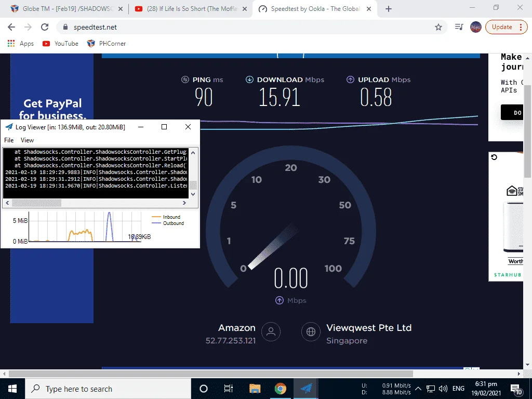Open the notification center icon
The width and height of the screenshot is (532, 399).
516,389
